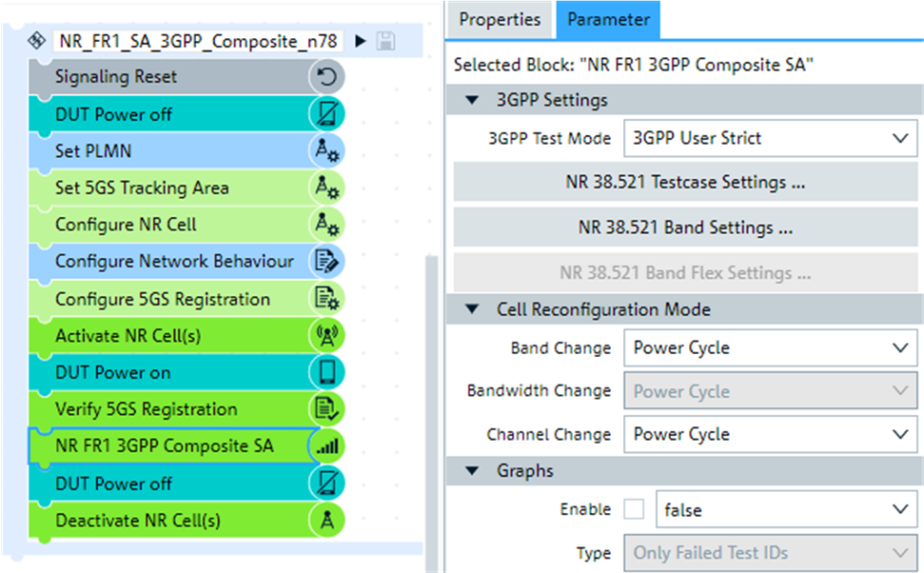The width and height of the screenshot is (924, 573).
Task: Open the 3GPP Test Mode dropdown
Action: [x=770, y=138]
